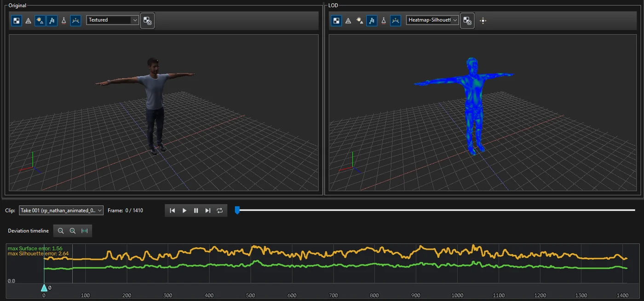Toggle normals cone icon in LOD viewport

384,21
